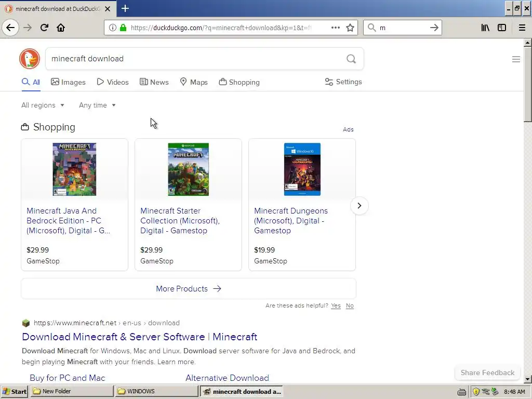The width and height of the screenshot is (532, 399).
Task: Click the 8:48 AM system clock
Action: [x=514, y=392]
